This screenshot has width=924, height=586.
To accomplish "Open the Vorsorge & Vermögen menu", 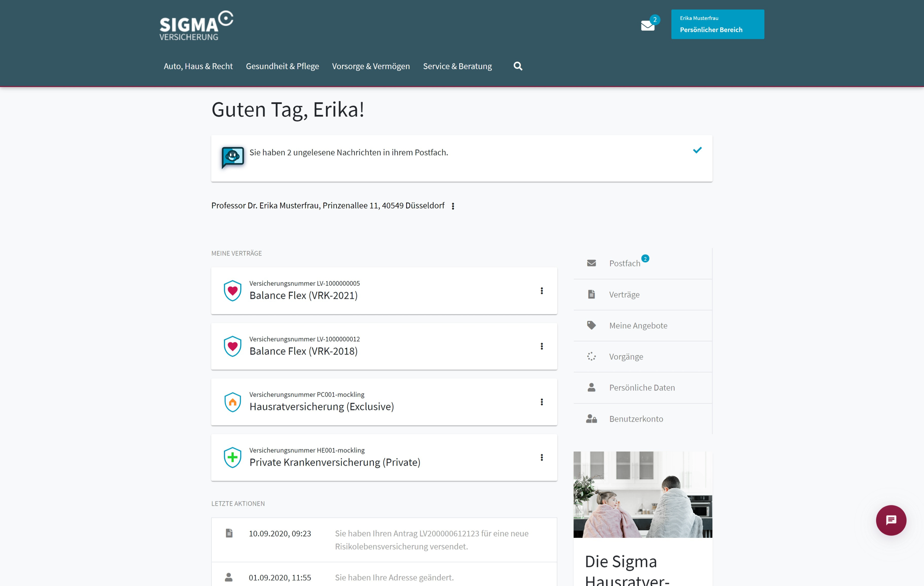I will click(371, 66).
